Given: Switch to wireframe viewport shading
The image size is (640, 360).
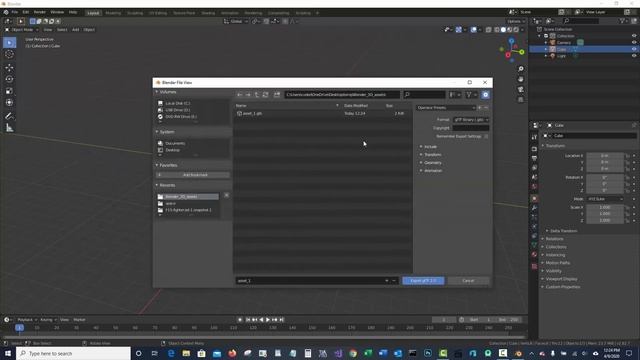Looking at the screenshot, I should click(x=497, y=30).
